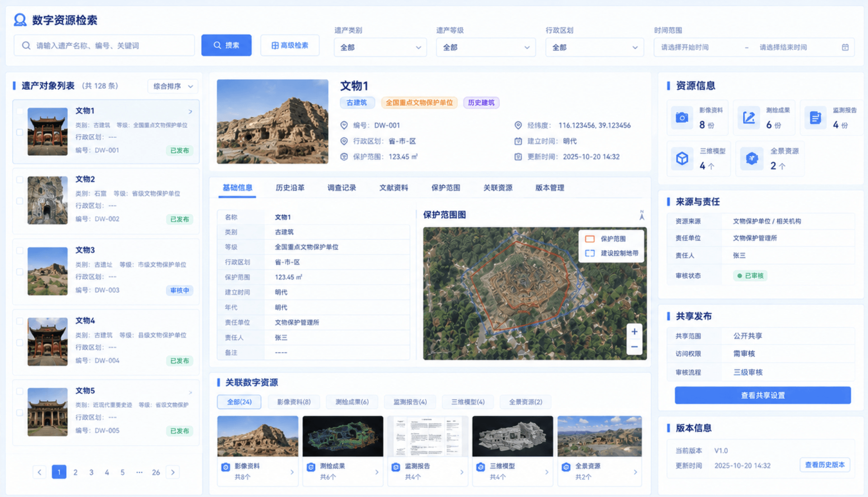
Task: Filter resources by 影像资料(8) tab
Action: pos(294,402)
